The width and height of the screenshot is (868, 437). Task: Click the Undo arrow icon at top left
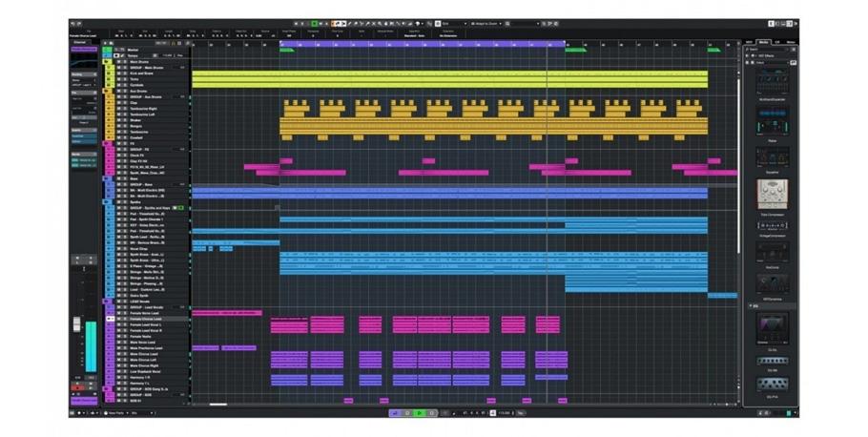(x=73, y=23)
